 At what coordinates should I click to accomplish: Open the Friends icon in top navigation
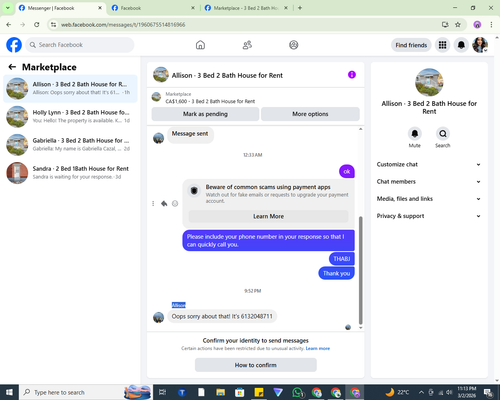pos(247,45)
